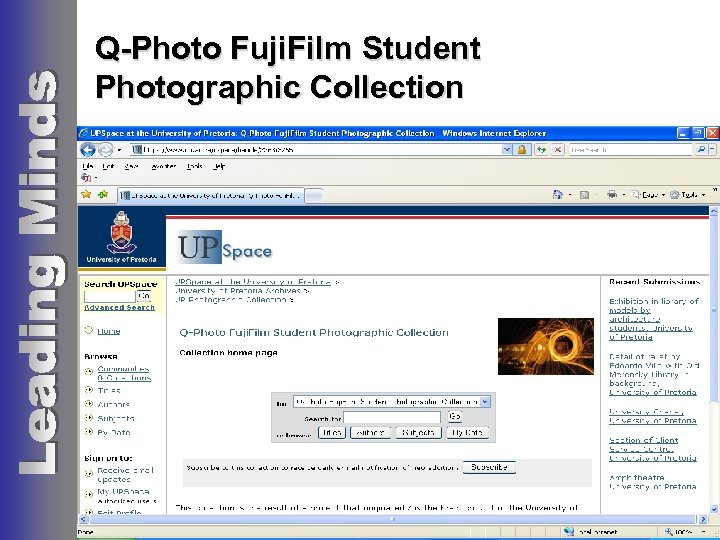Click the Subjects browse button
Image resolution: width=720 pixels, height=540 pixels.
(x=418, y=433)
